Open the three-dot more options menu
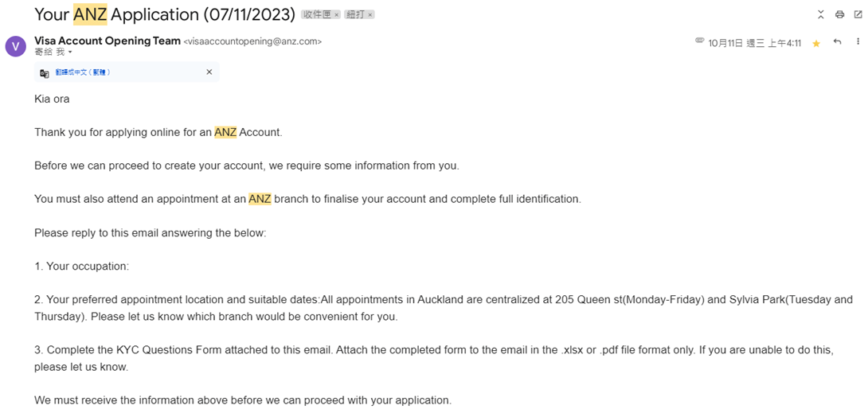This screenshot has height=413, width=868. click(858, 42)
